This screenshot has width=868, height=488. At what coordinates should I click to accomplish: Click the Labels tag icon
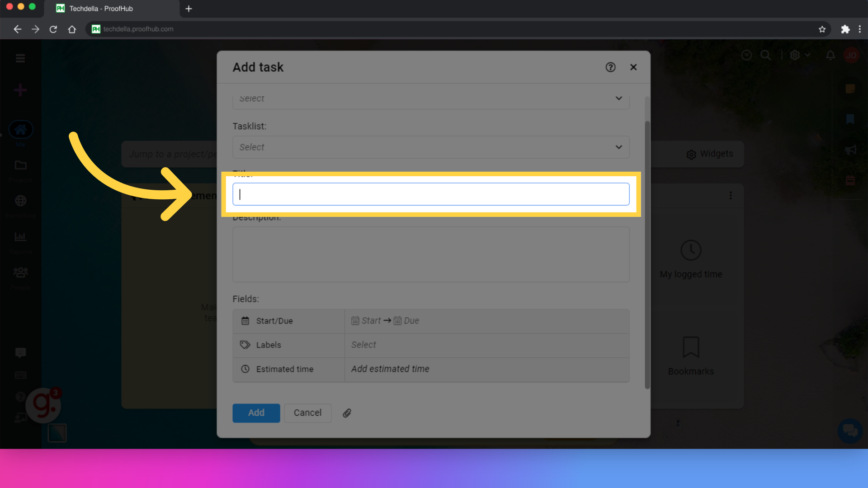245,345
